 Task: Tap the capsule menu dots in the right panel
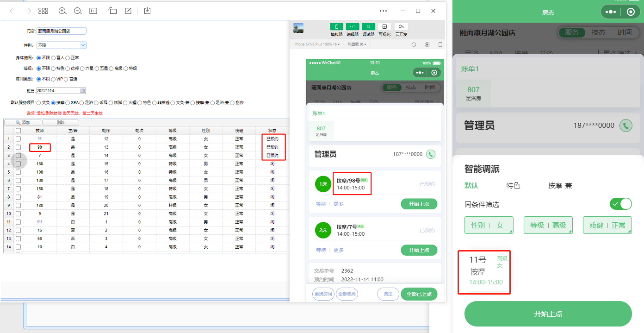(x=611, y=12)
